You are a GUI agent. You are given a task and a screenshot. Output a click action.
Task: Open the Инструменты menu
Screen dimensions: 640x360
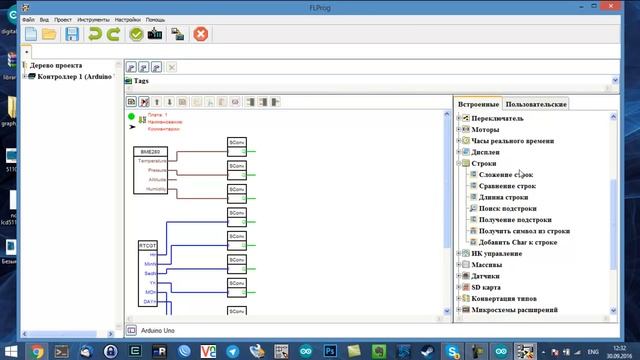93,20
